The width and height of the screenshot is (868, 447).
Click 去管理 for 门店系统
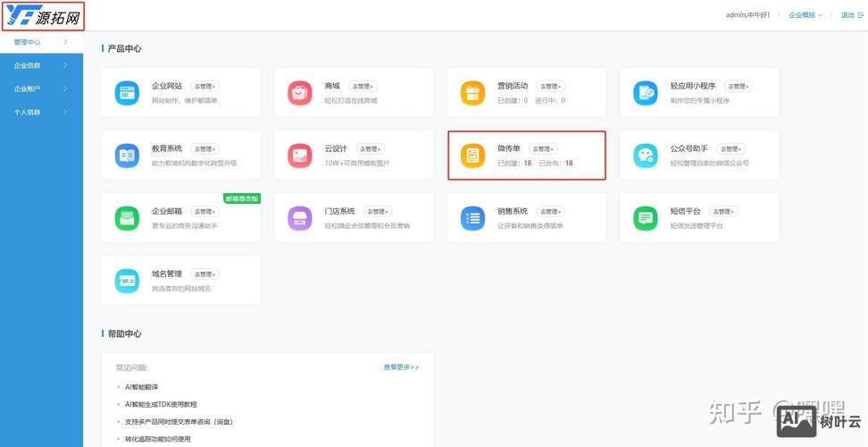[x=378, y=212]
